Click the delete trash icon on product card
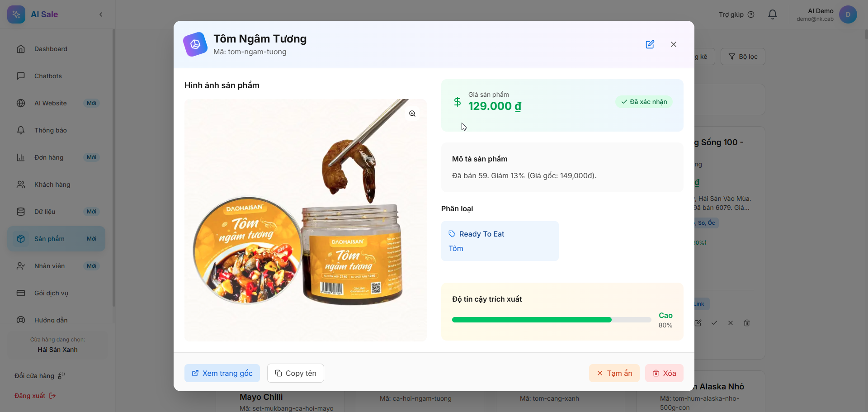This screenshot has width=868, height=412. click(x=747, y=323)
